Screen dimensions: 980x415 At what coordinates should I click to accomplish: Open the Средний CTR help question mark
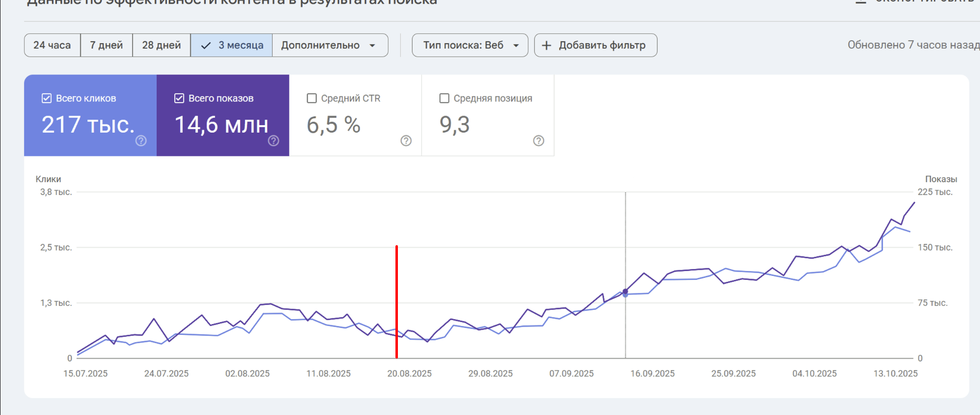tap(406, 141)
